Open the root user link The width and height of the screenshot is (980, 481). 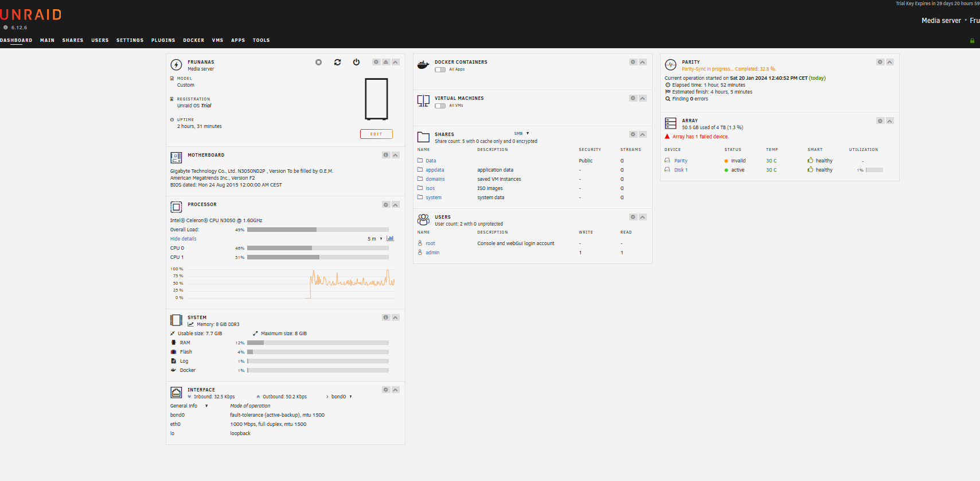[x=430, y=243]
